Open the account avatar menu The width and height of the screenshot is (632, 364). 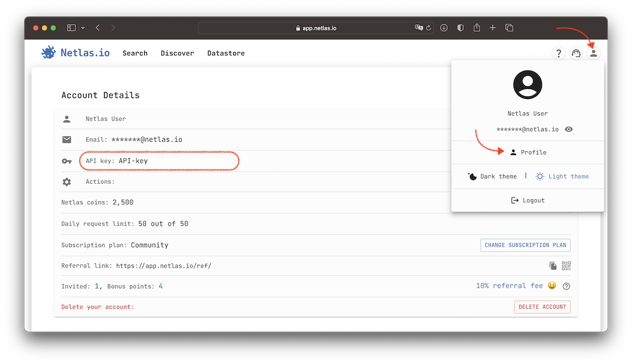594,53
